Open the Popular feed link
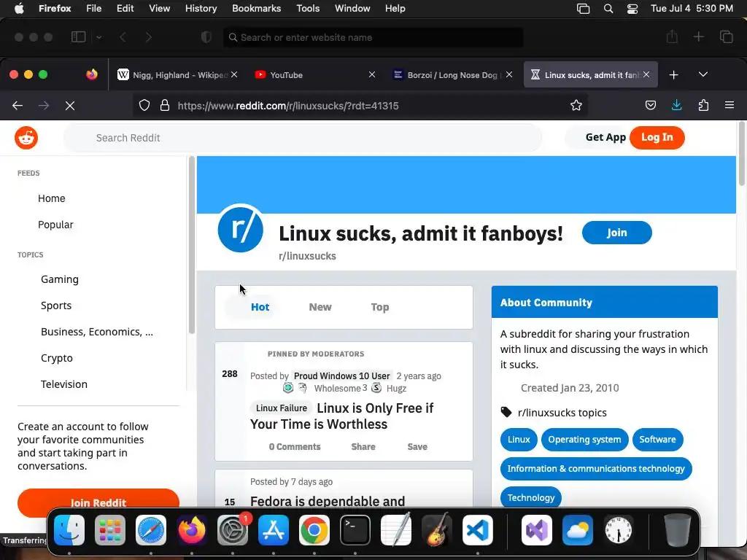 click(55, 225)
